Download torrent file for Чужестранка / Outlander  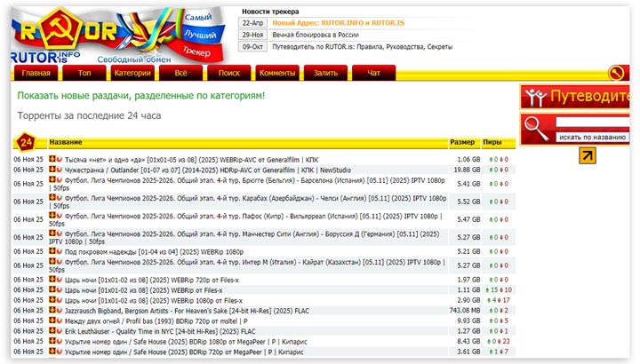coord(52,170)
